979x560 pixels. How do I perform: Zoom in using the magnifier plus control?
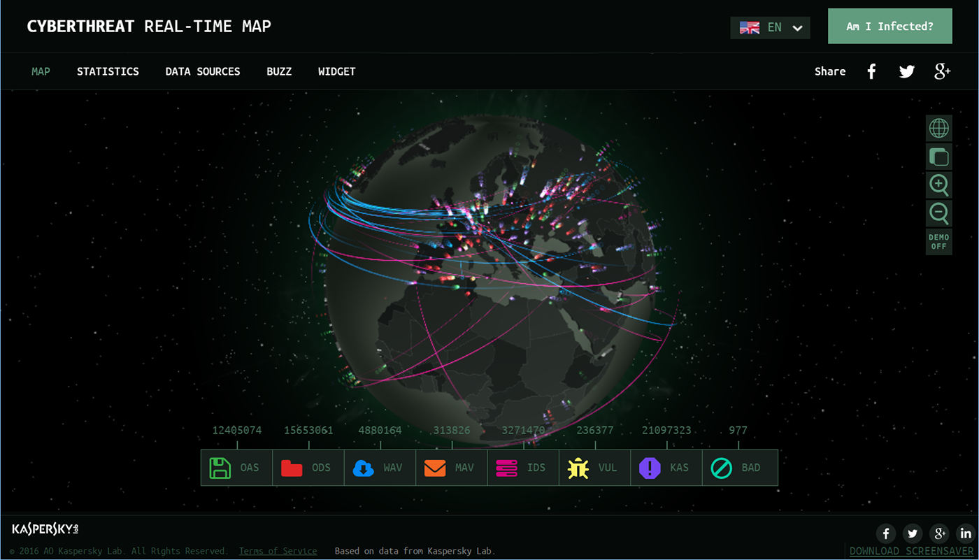[938, 185]
